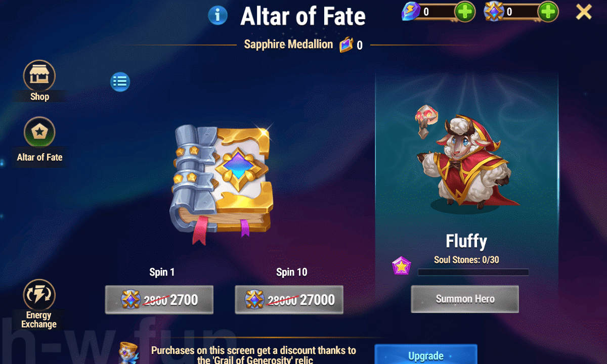Select the Altar of Fate star icon
The width and height of the screenshot is (607, 364).
39,132
